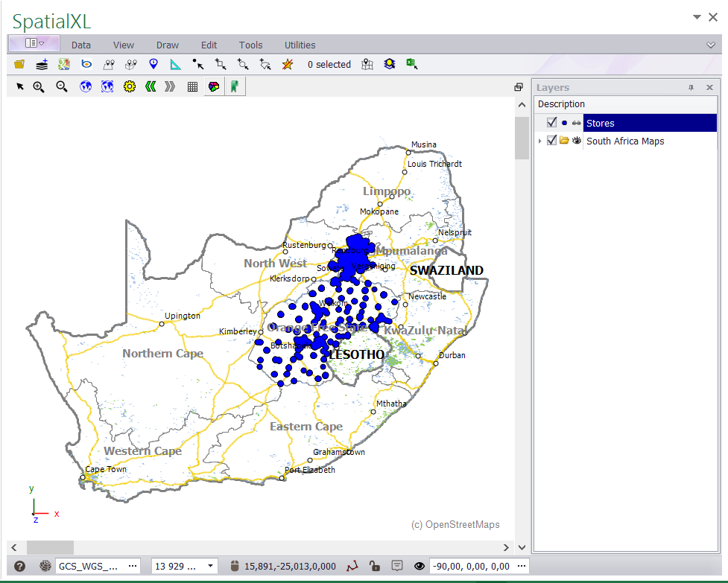Select the map pin placement tool
This screenshot has height=583, width=728.
153,64
